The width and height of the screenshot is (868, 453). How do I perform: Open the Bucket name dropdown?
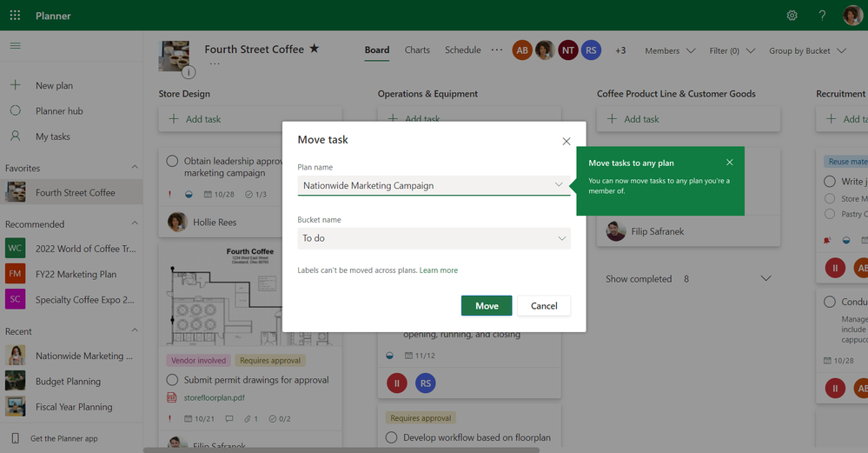(x=434, y=238)
